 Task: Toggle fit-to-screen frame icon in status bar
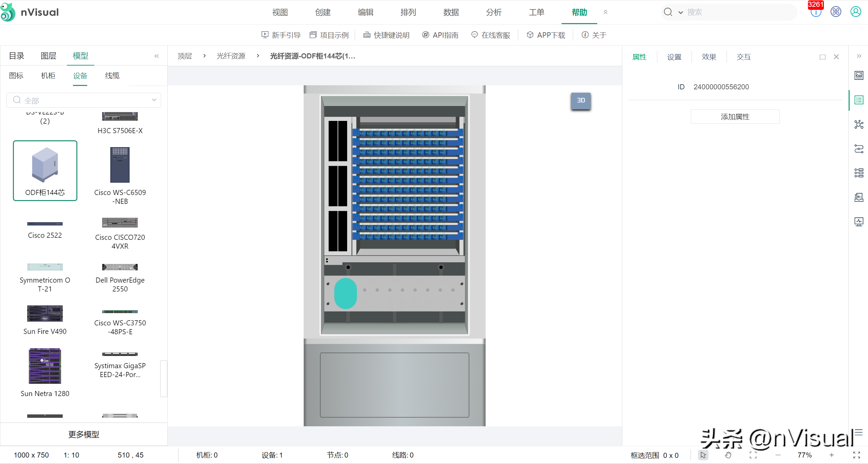[x=753, y=455]
